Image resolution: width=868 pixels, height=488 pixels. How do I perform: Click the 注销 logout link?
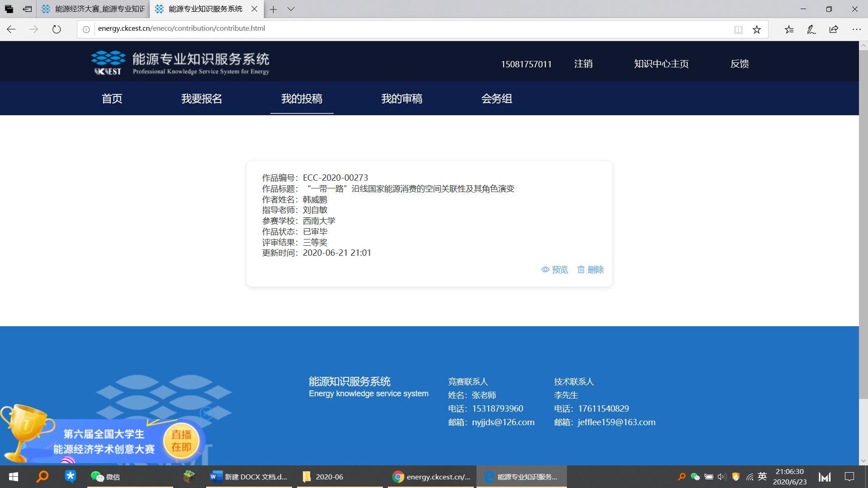point(583,64)
